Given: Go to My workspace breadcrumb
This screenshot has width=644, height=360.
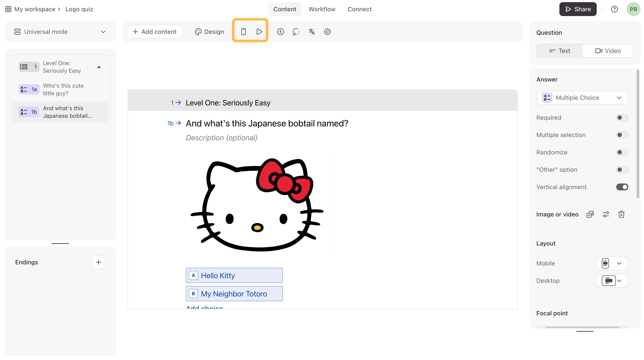Looking at the screenshot, I should pos(35,9).
